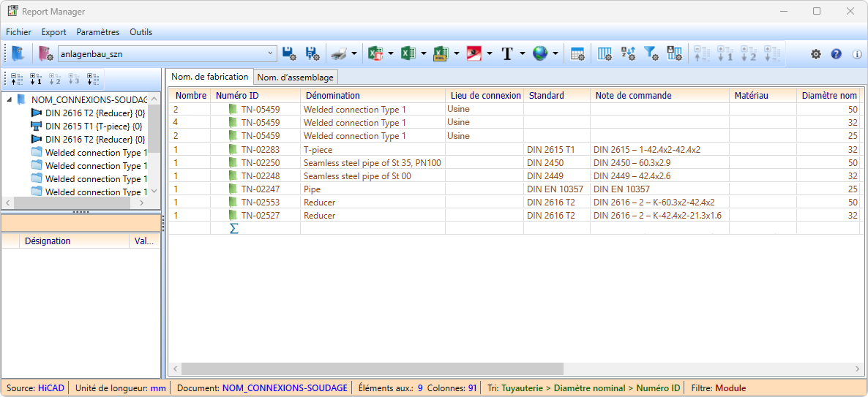Click the column settings icon
Screen dimensions: 868x397
[x=605, y=53]
